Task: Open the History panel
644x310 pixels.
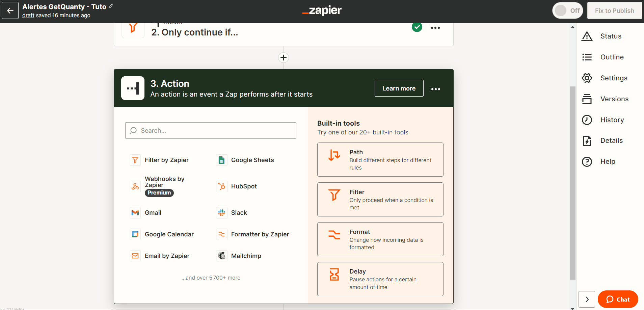Action: (x=603, y=120)
